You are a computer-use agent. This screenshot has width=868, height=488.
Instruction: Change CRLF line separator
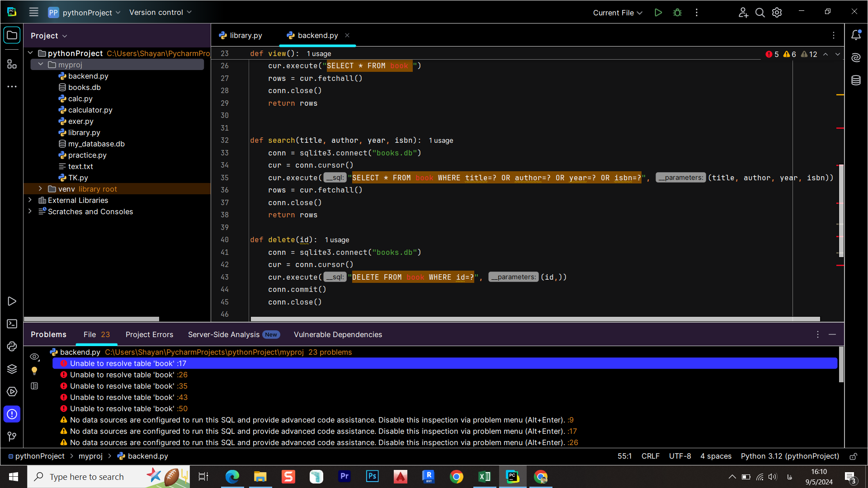(650, 456)
